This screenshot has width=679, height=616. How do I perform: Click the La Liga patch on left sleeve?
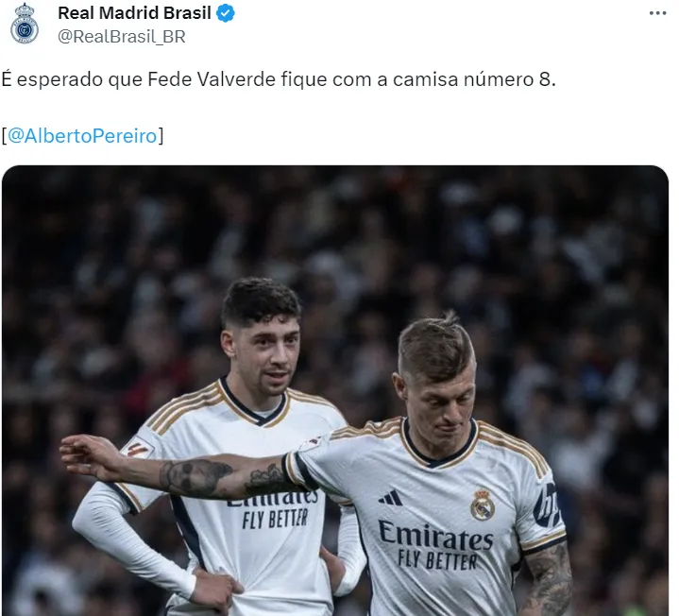(x=137, y=449)
